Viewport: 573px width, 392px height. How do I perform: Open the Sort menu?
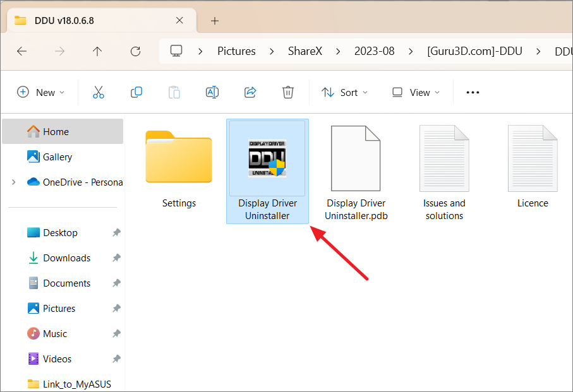pyautogui.click(x=344, y=92)
